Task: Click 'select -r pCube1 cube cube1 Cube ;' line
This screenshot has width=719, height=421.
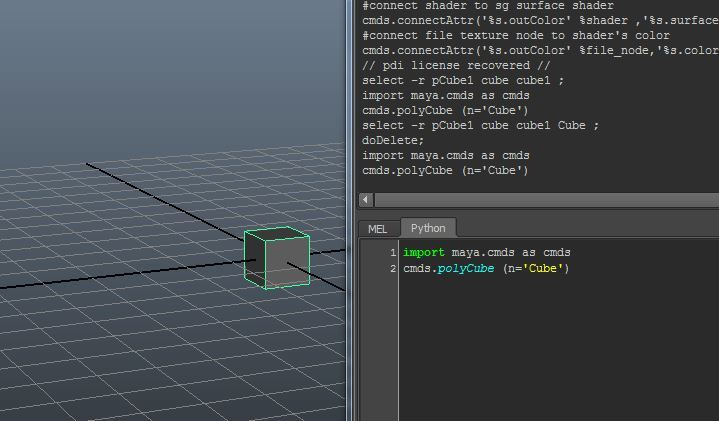Action: click(480, 125)
